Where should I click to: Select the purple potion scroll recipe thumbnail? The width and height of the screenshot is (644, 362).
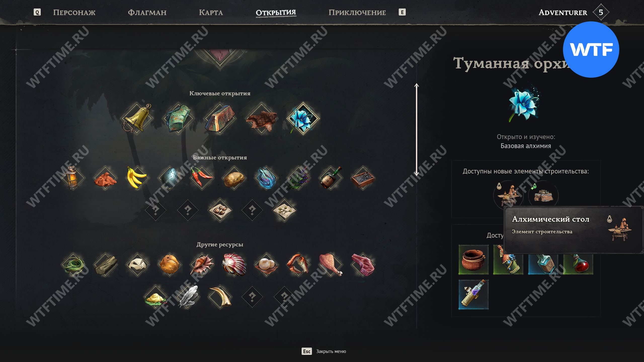473,294
